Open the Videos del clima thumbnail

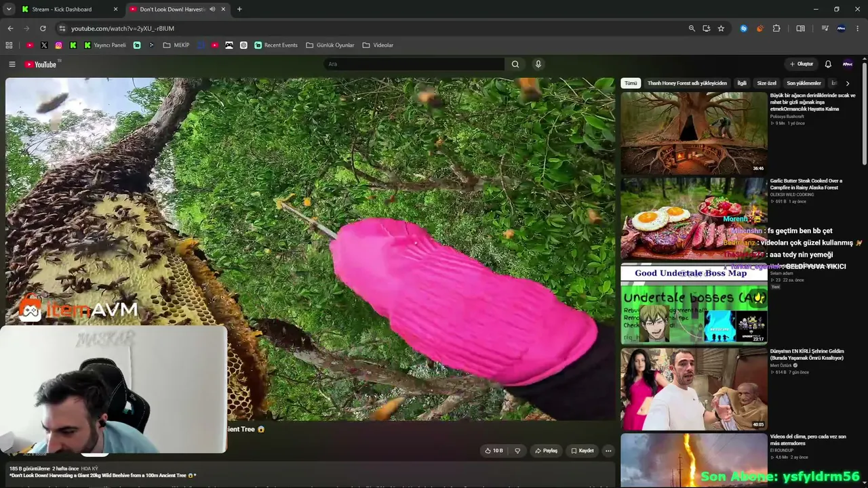click(x=694, y=461)
